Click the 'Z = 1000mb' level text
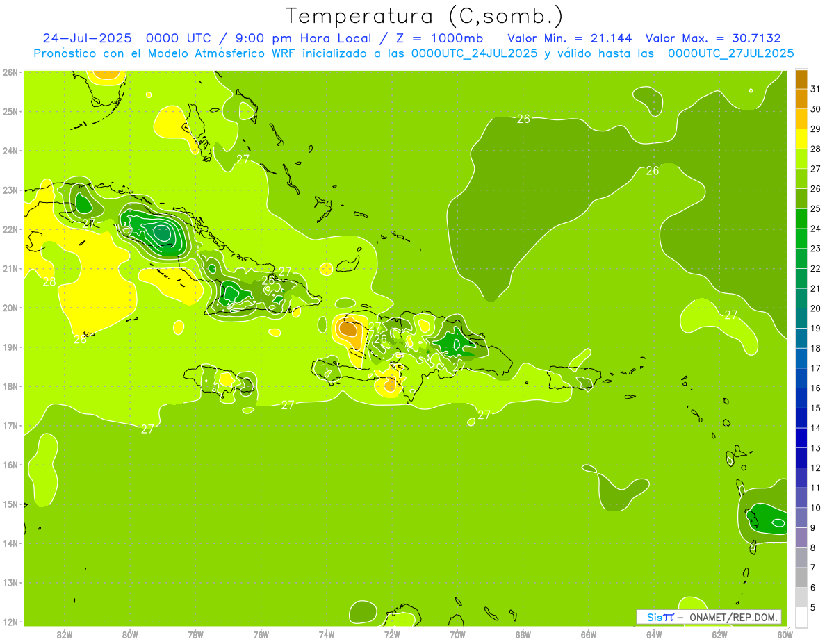834x644 pixels. (x=439, y=38)
